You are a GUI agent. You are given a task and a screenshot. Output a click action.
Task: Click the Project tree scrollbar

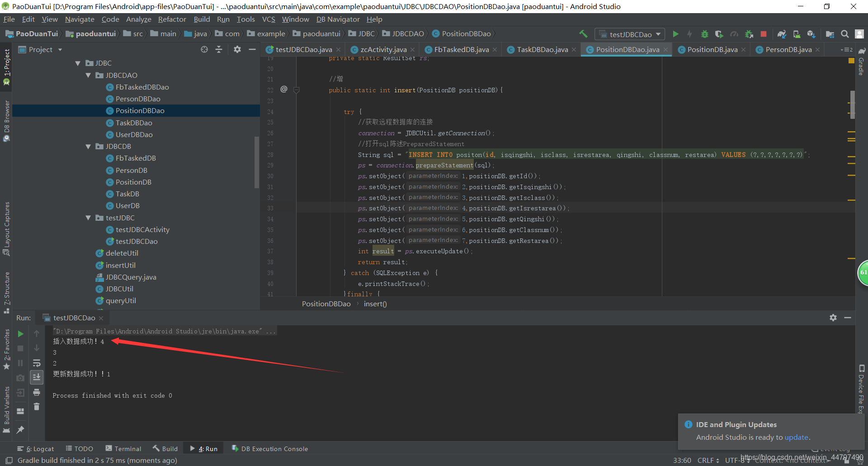257,162
